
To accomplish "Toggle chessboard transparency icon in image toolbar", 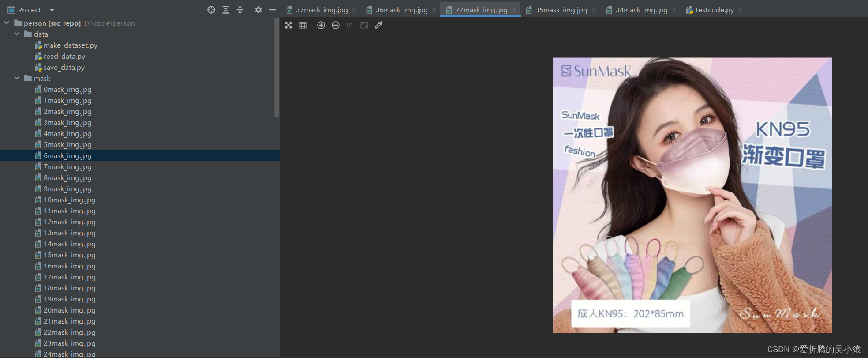I will pyautogui.click(x=288, y=25).
